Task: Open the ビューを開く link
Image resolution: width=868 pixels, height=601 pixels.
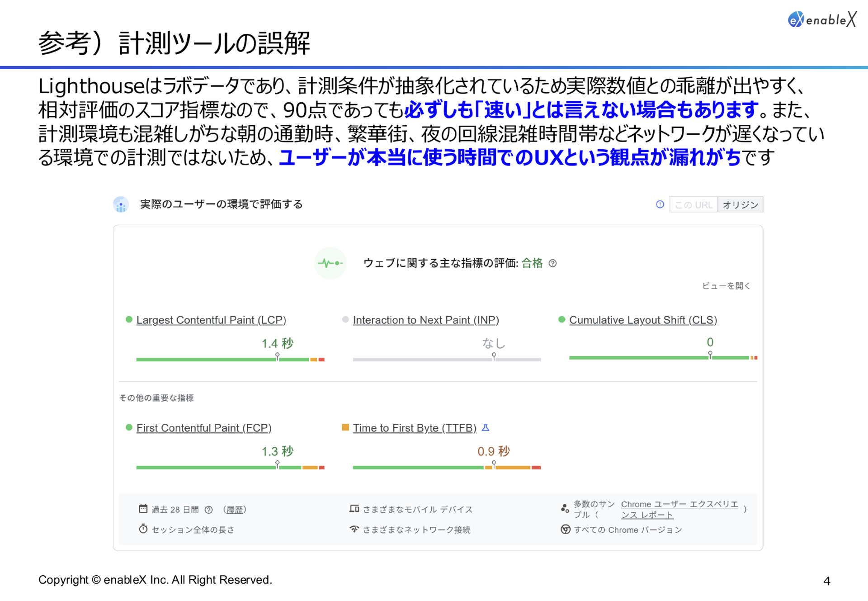Action: [x=726, y=286]
